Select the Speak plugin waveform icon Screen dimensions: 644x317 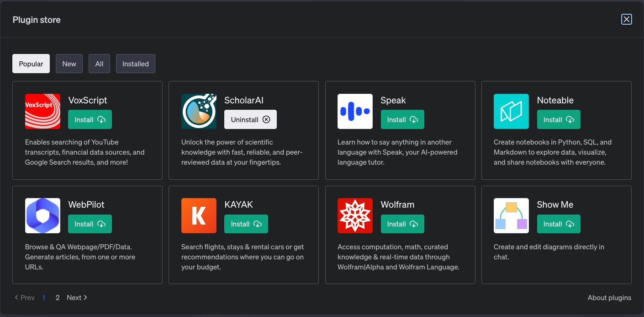(355, 111)
